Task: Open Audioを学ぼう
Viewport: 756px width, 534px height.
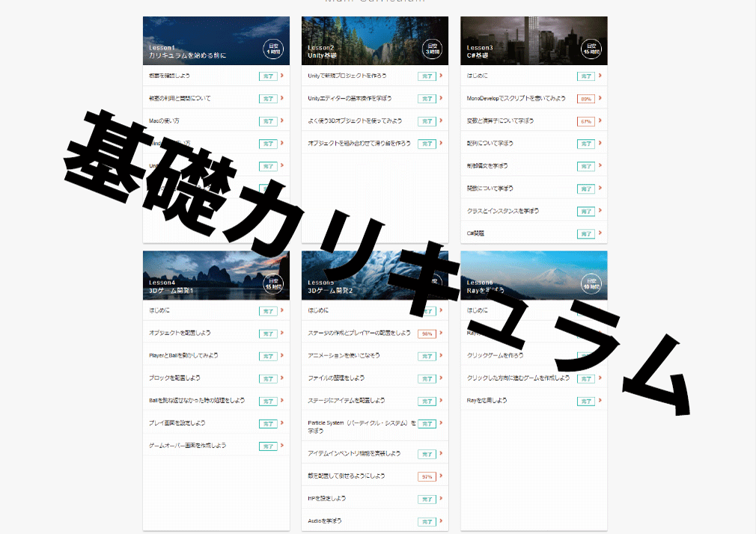Action: pyautogui.click(x=374, y=521)
